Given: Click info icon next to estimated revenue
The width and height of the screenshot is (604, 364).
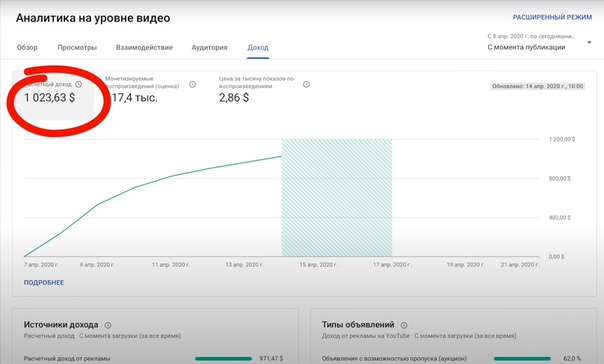Looking at the screenshot, I should 79,84.
